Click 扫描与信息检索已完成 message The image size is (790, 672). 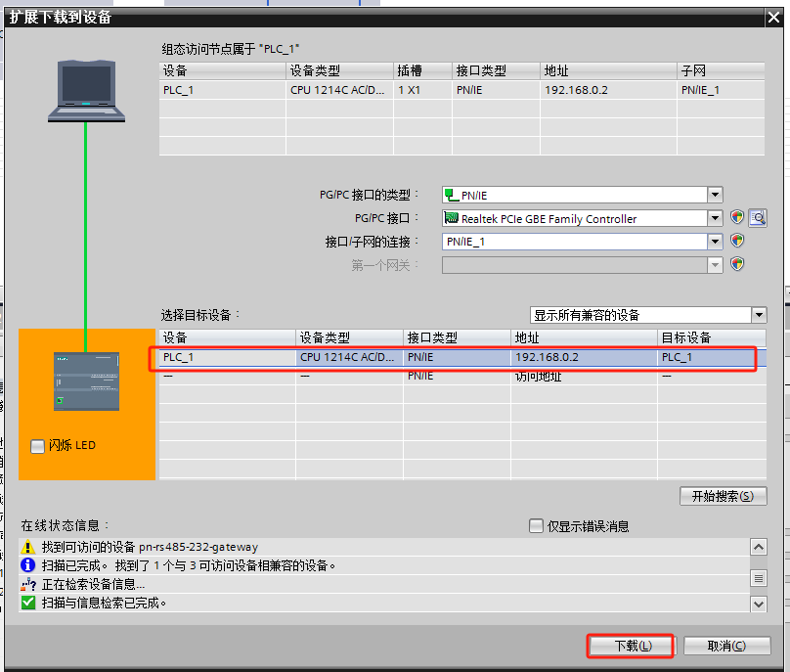104,603
